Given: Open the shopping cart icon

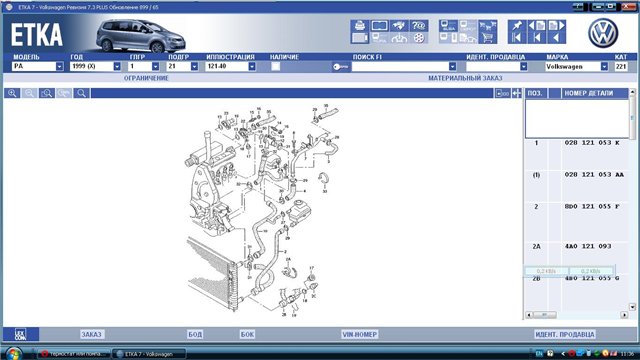Looking at the screenshot, I should (x=487, y=38).
